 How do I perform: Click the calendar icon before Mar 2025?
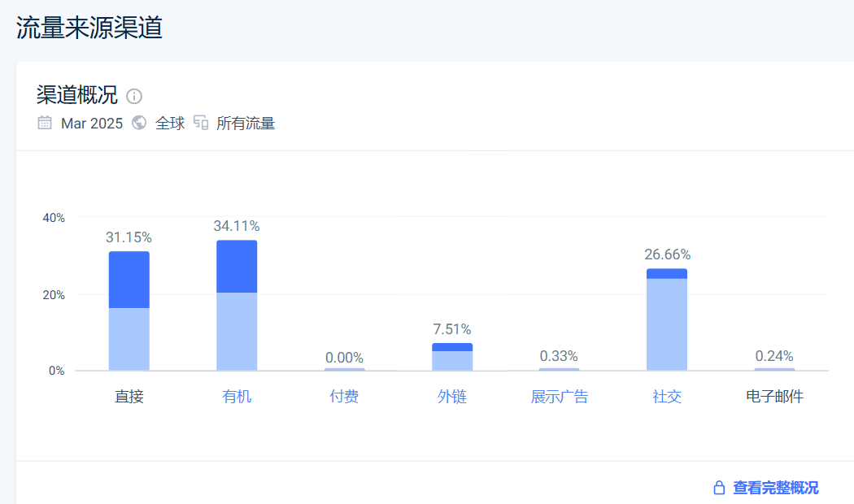point(45,123)
